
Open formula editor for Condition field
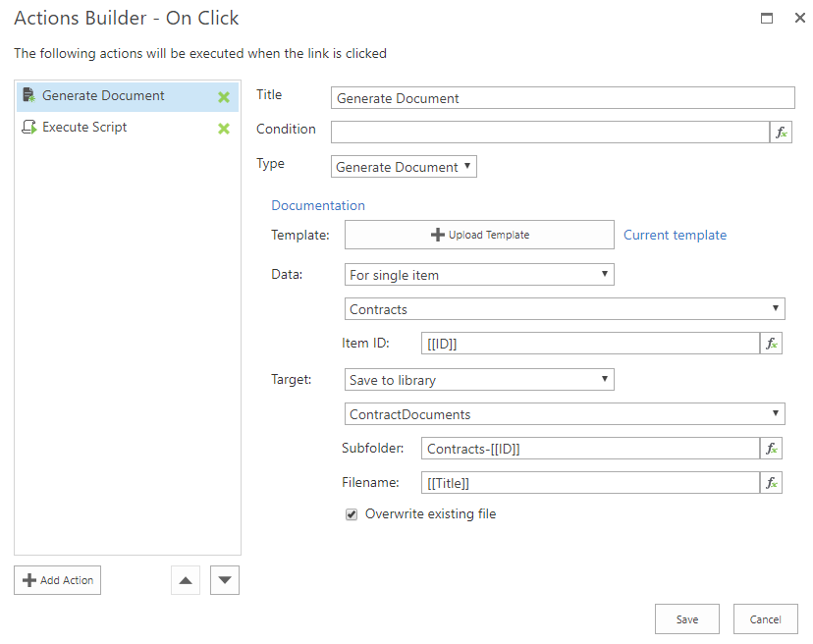782,133
